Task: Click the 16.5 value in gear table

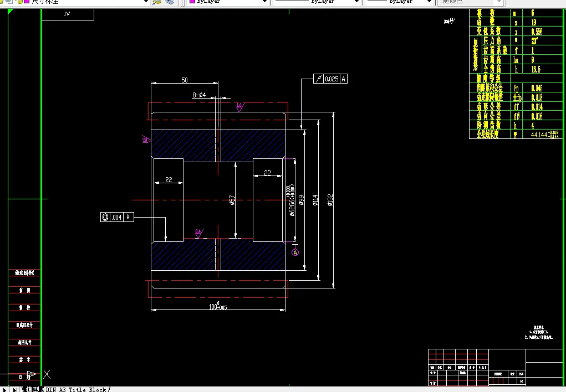Action: (536, 69)
